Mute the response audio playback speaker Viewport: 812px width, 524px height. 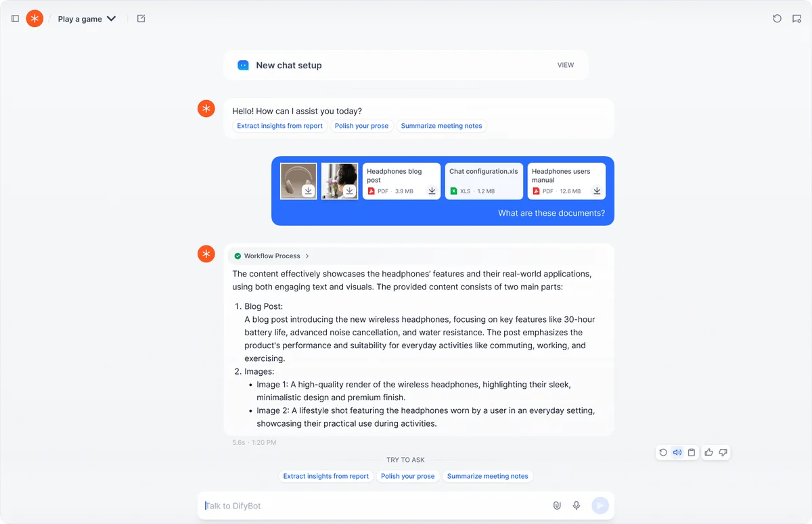click(x=677, y=452)
